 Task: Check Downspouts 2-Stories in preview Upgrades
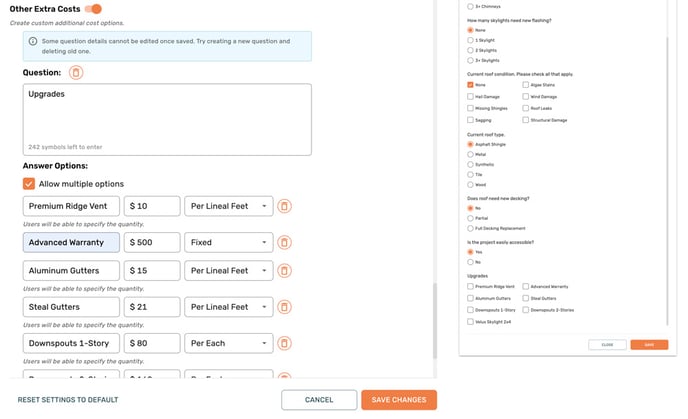pos(526,310)
